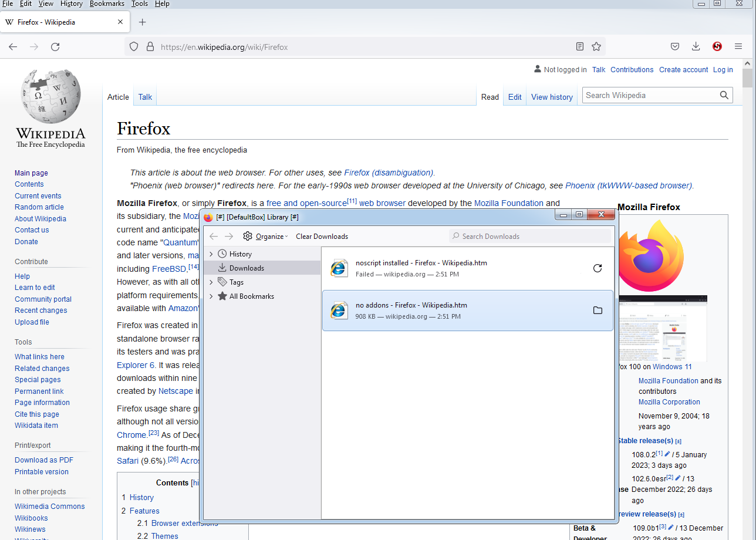Save page to Pocket
Screen dimensions: 756x540
coord(674,46)
